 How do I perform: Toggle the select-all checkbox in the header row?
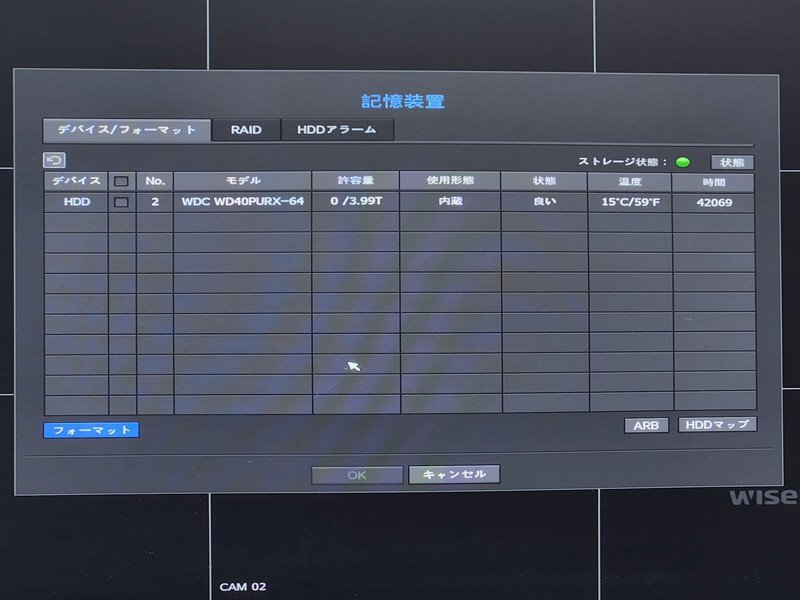tap(122, 180)
